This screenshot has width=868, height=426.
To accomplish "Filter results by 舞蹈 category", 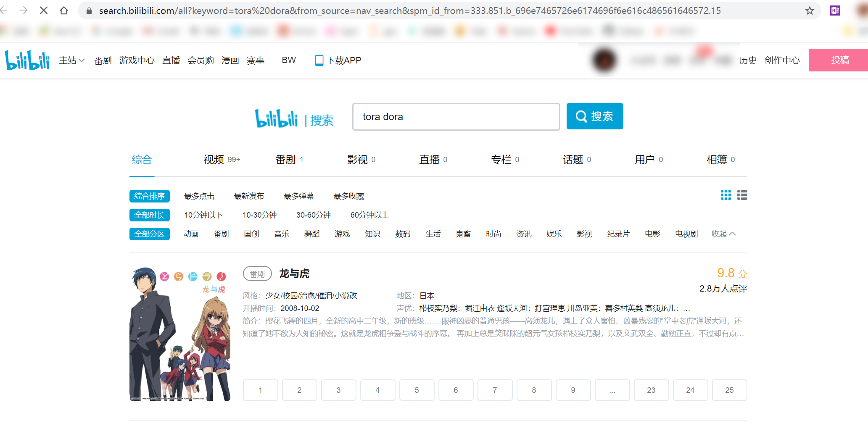I will (312, 234).
